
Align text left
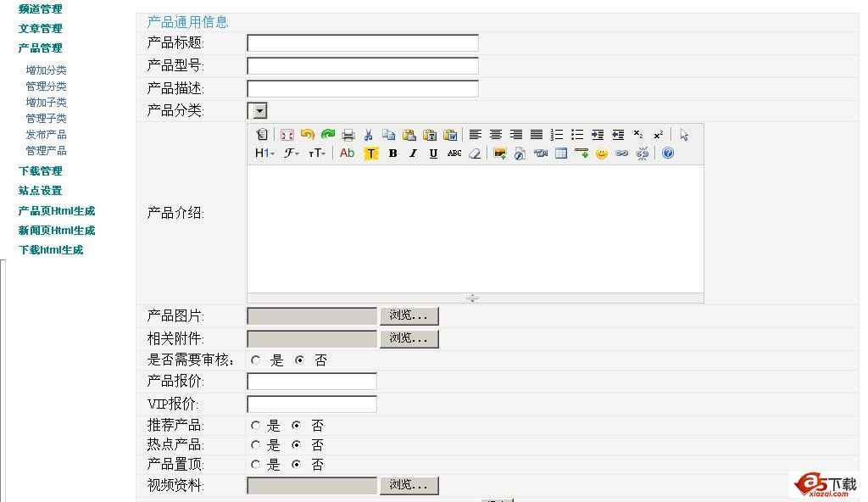point(475,135)
